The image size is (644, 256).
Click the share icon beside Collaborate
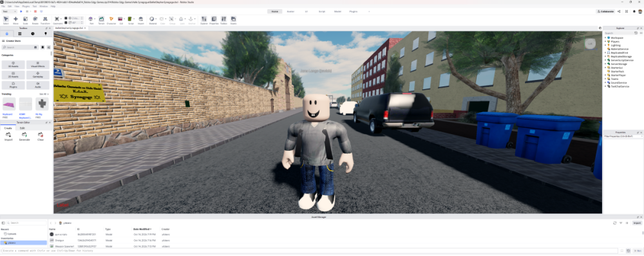tap(619, 12)
